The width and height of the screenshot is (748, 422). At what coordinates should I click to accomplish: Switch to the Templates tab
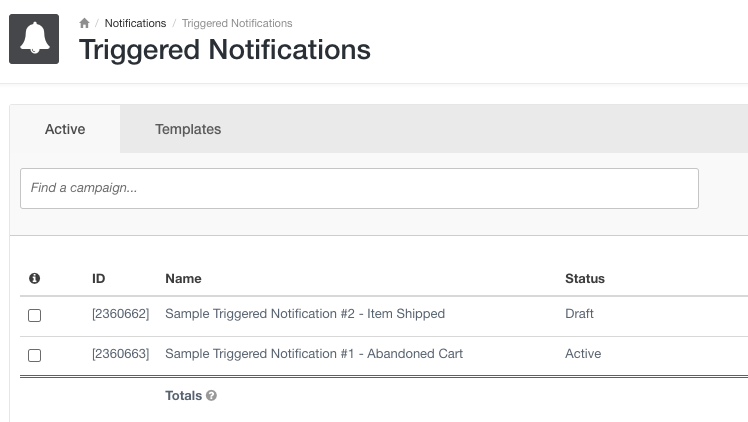click(188, 129)
